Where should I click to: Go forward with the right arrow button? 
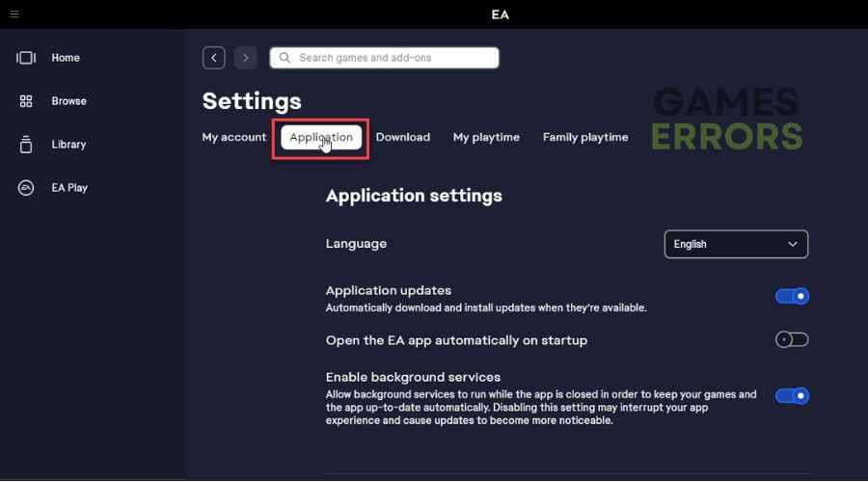pos(245,58)
